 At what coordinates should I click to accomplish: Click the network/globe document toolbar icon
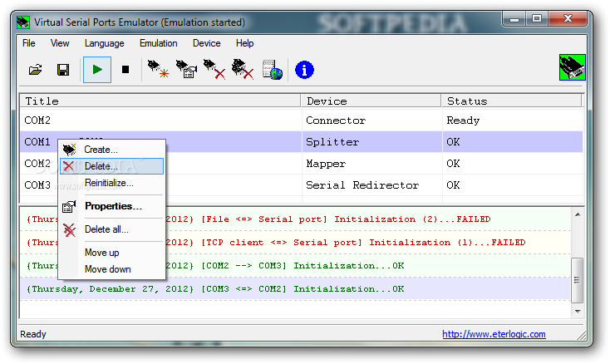(x=272, y=70)
